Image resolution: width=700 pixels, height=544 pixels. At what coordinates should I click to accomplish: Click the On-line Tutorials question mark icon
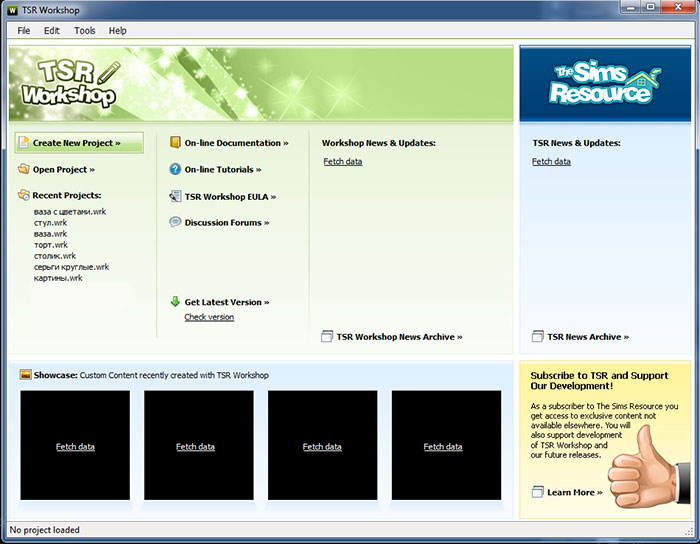click(175, 170)
